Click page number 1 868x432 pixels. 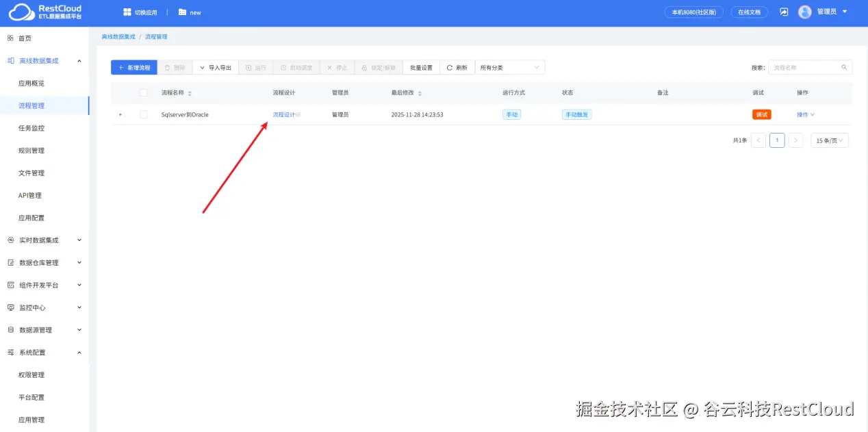(777, 140)
